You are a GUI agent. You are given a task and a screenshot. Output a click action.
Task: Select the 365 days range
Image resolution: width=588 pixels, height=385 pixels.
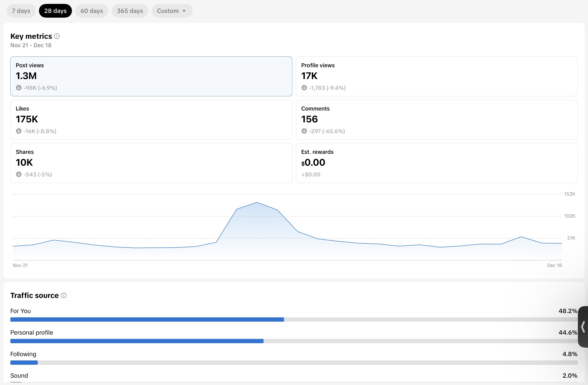point(130,11)
